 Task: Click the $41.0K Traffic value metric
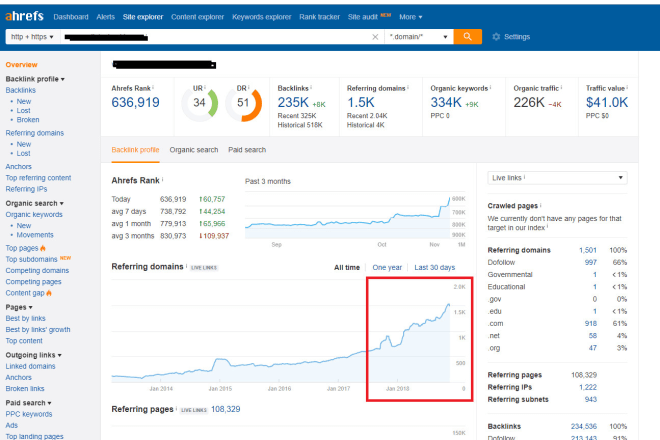point(607,102)
